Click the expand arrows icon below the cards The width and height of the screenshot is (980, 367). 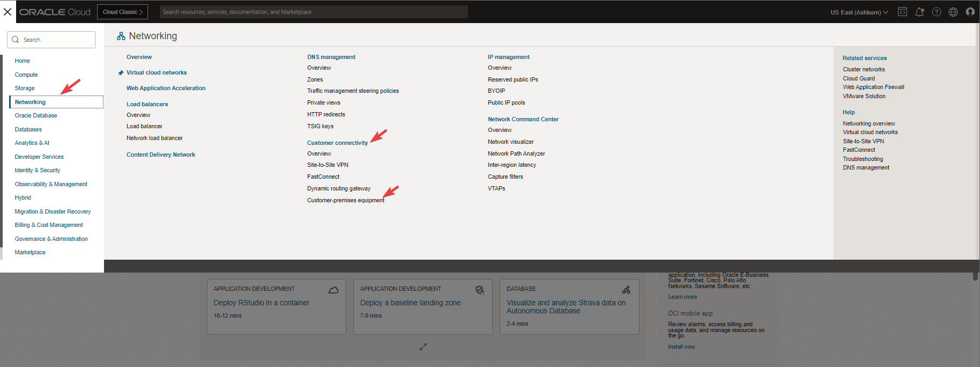tap(423, 347)
